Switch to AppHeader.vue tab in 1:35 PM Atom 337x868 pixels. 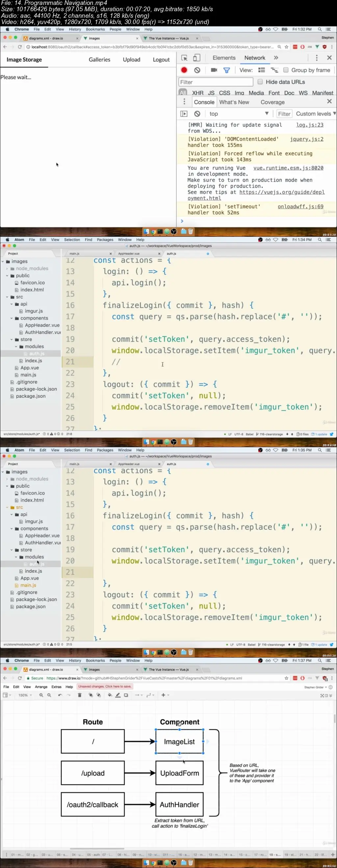[129, 464]
